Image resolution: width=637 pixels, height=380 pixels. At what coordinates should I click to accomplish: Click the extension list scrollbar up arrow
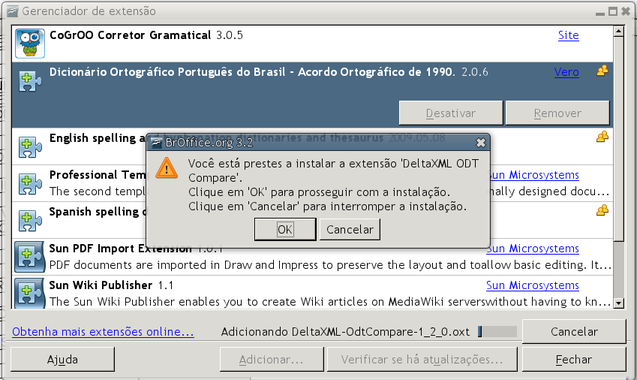click(618, 31)
